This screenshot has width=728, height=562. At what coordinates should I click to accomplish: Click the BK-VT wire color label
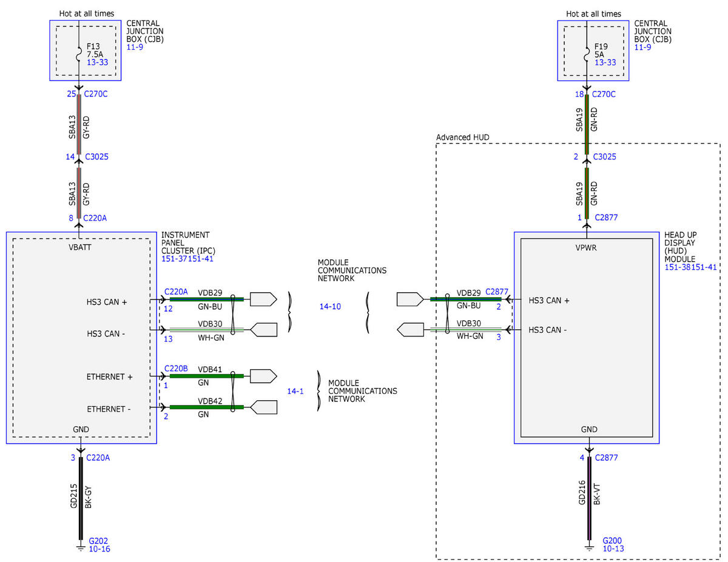(596, 493)
